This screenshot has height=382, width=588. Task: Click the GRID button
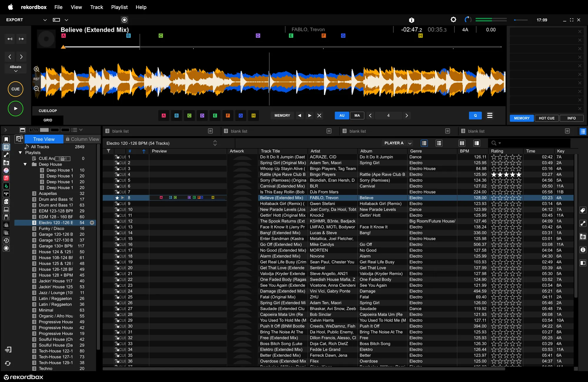48,120
